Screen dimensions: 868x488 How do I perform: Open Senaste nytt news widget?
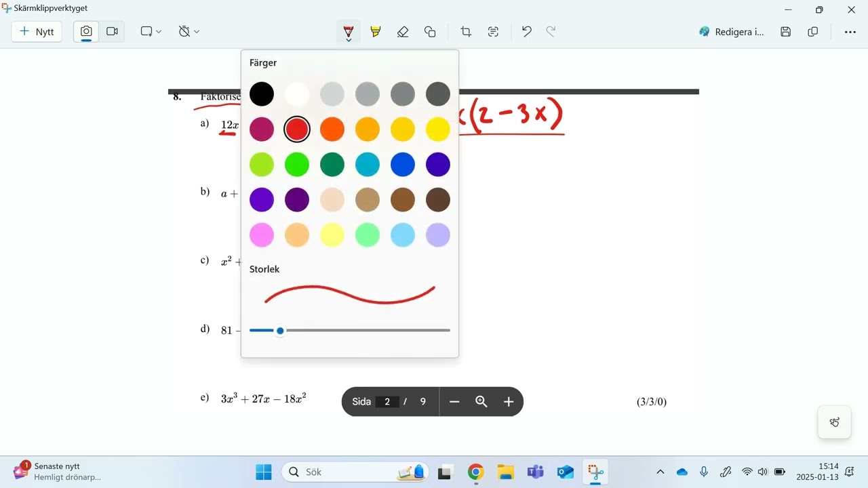(58, 472)
